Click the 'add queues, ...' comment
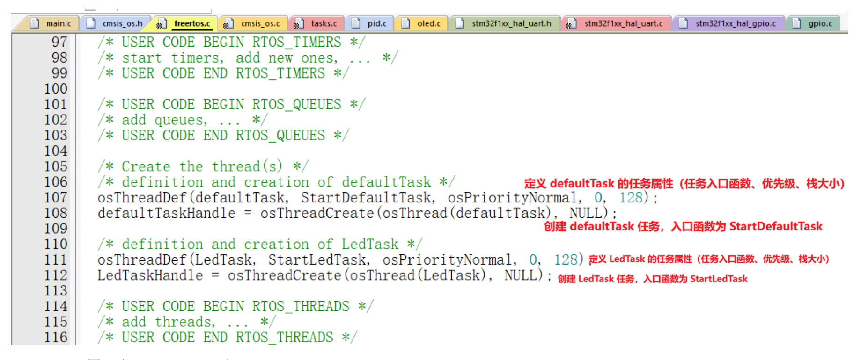Viewport: 868px width, 360px height. coord(183,120)
